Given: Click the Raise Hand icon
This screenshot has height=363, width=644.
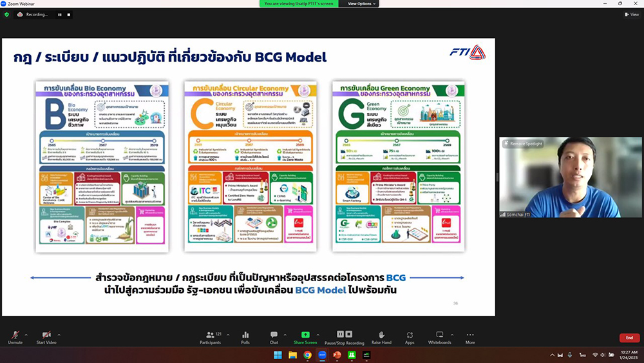Looking at the screenshot, I should point(382,336).
